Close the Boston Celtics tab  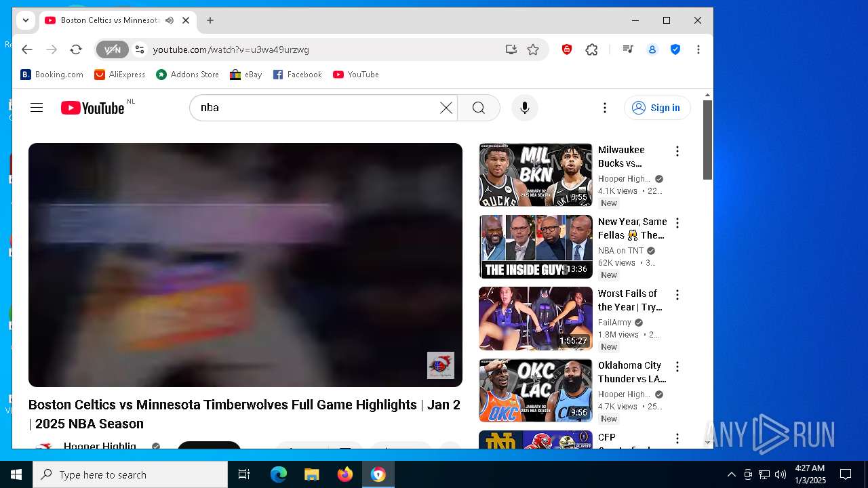186,20
